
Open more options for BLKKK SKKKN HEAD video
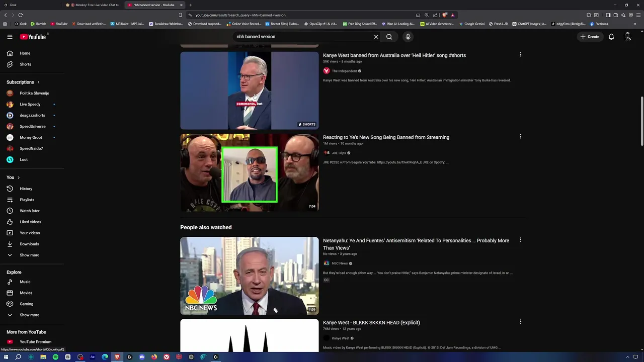click(x=521, y=322)
